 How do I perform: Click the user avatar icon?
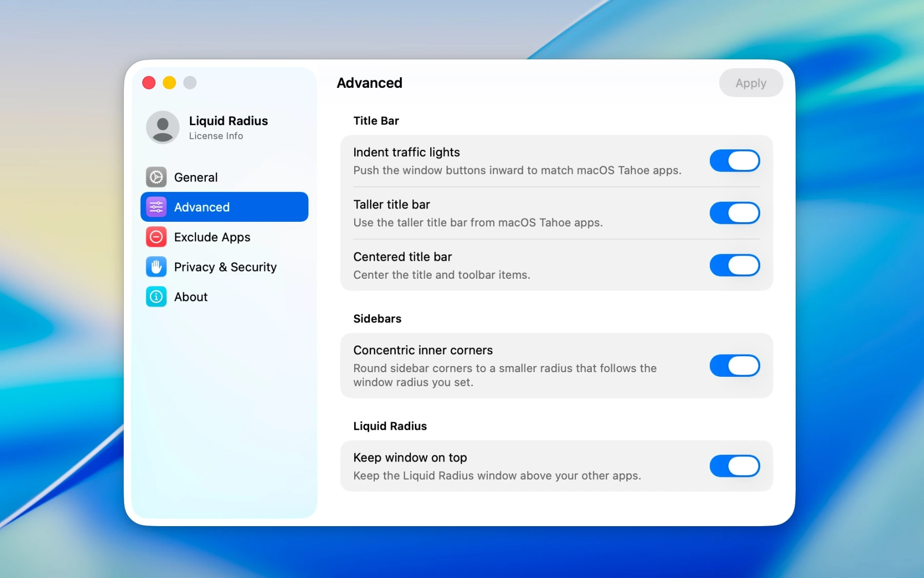(x=163, y=127)
